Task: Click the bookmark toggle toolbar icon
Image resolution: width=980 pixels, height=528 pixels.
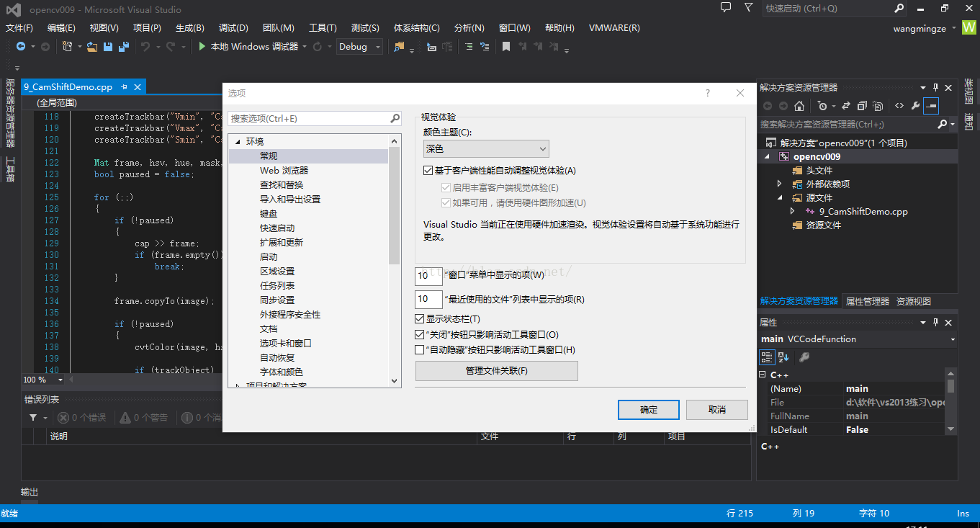Action: (x=506, y=47)
